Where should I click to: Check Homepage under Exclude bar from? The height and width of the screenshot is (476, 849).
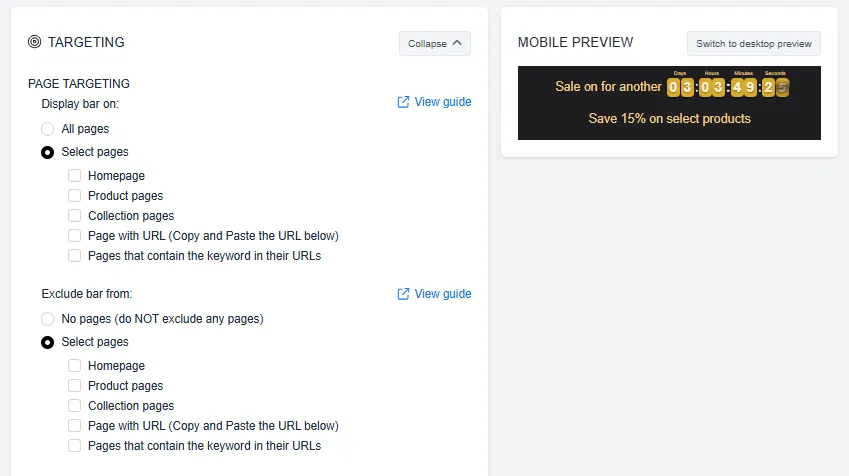coord(74,366)
